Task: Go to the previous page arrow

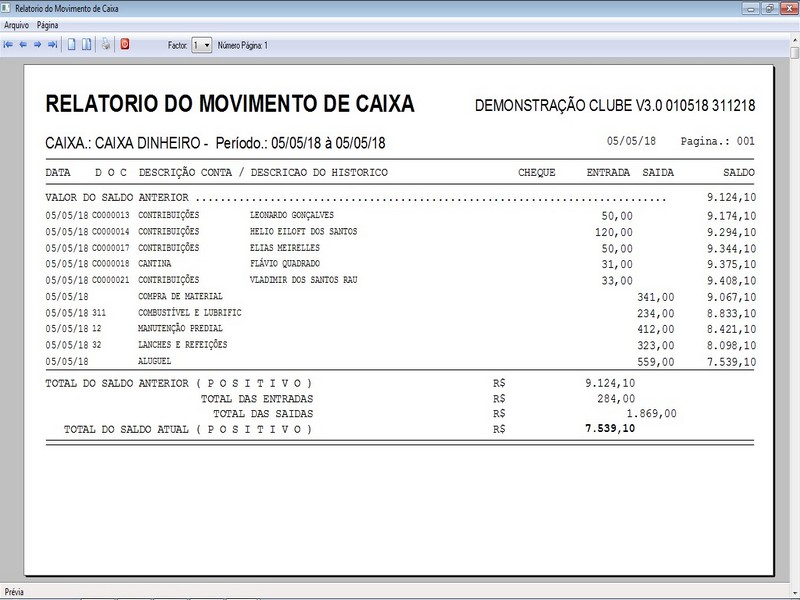Action: (x=23, y=45)
